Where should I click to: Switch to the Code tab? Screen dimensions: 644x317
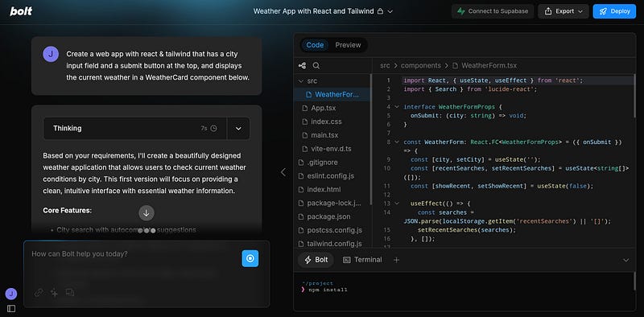315,45
